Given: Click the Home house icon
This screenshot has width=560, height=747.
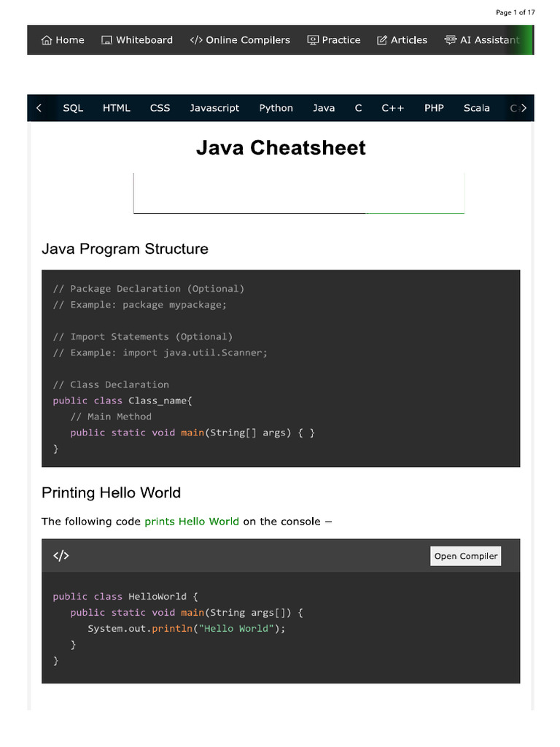Looking at the screenshot, I should click(46, 40).
